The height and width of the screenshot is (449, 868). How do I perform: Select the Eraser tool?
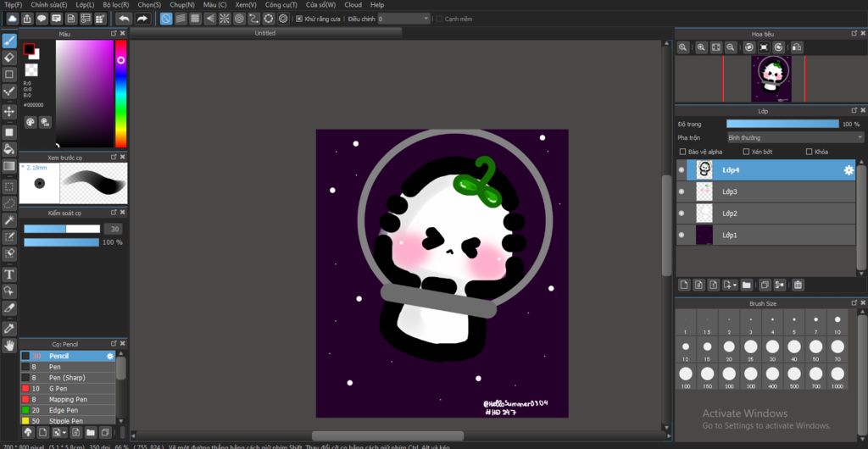8,57
